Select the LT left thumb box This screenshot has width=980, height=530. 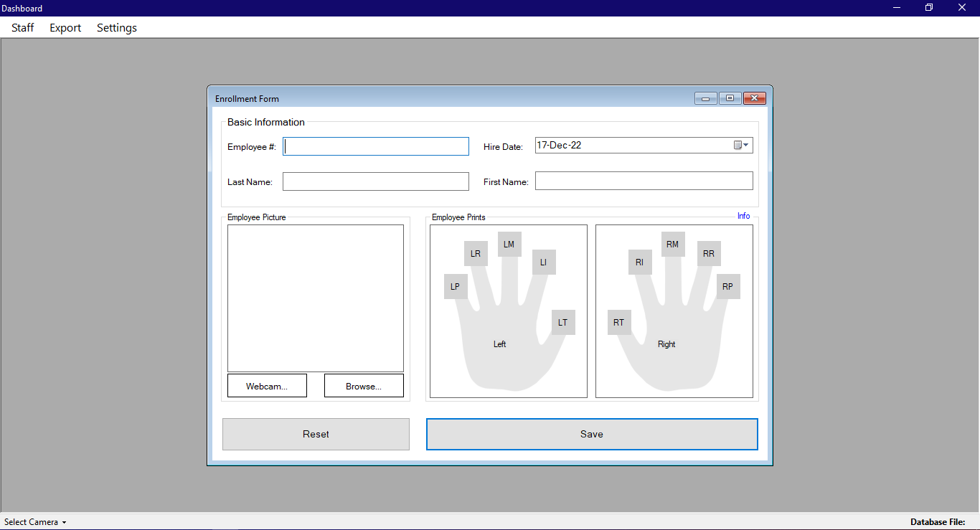[563, 323]
